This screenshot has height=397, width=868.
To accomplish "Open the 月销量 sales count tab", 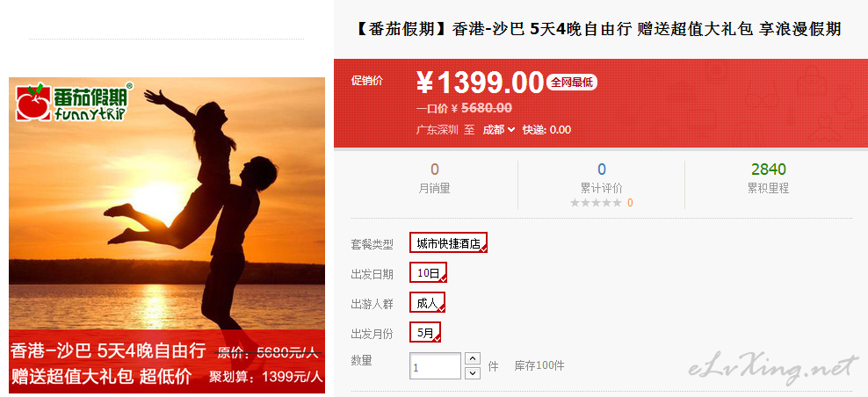I will coord(435,178).
